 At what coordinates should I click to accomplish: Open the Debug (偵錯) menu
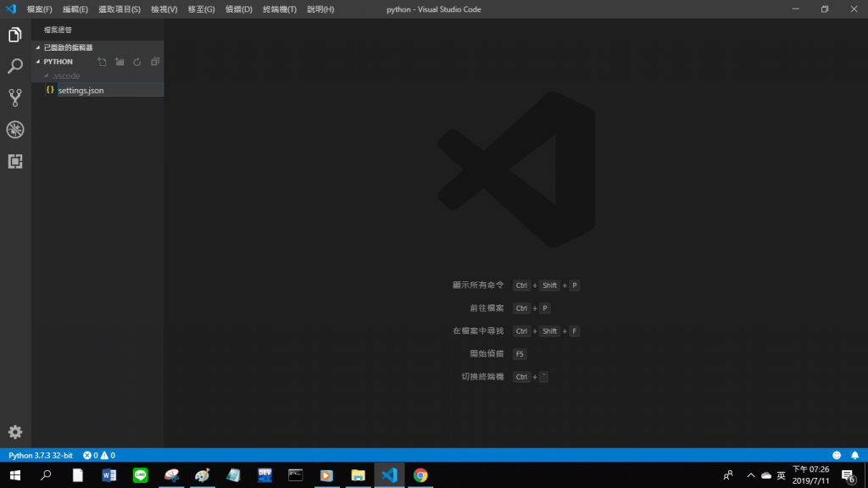point(238,9)
